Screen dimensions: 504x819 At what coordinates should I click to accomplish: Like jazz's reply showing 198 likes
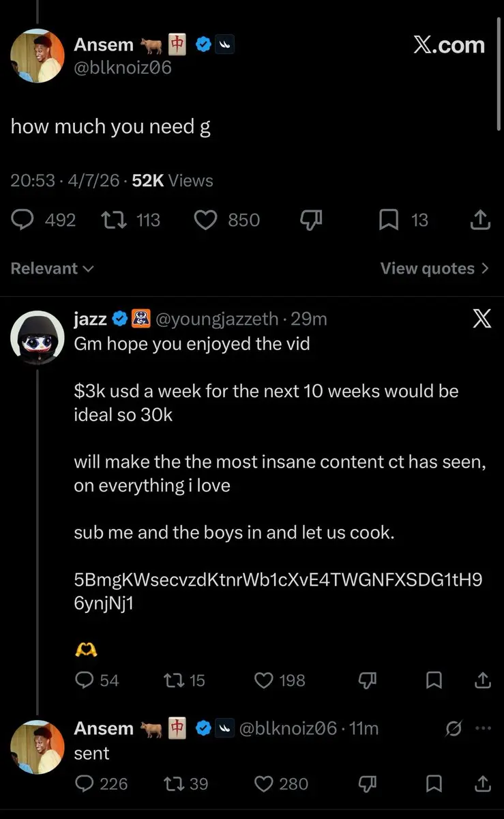coord(280,680)
